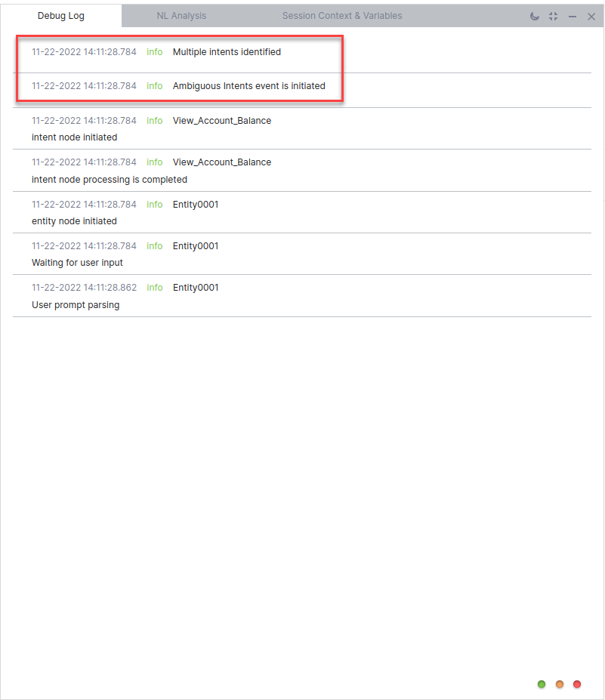Viewport: 605px width, 700px height.
Task: Click the 14:11:28.862 timestamp
Action: (x=84, y=288)
